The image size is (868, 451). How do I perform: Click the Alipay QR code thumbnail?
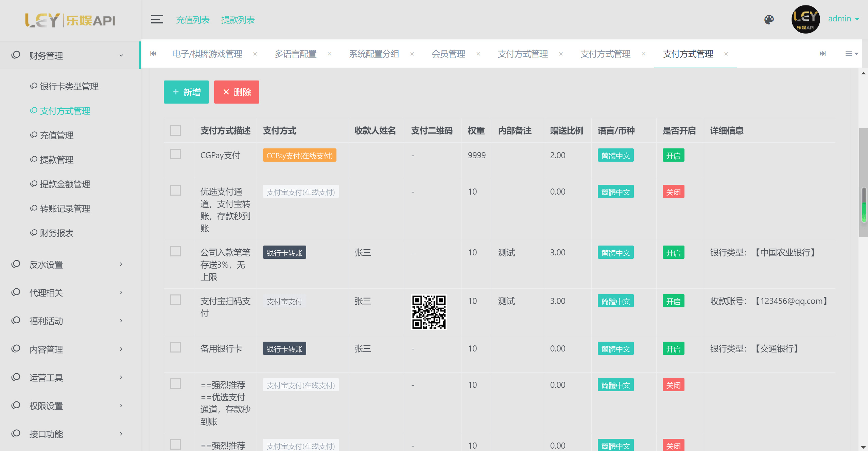(x=429, y=312)
